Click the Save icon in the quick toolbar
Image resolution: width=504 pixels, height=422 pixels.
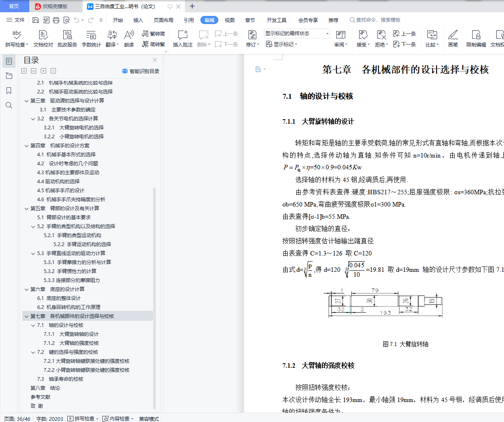pyautogui.click(x=36, y=20)
